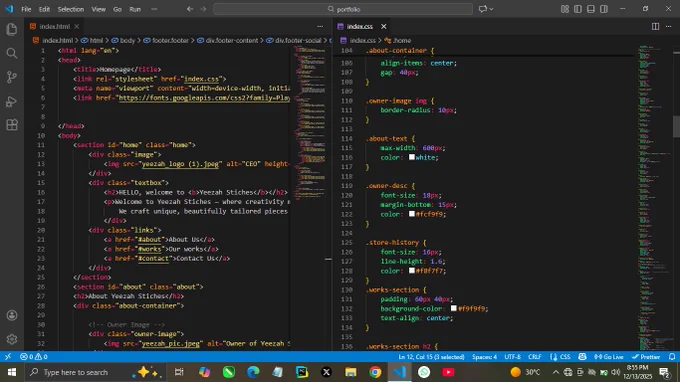Viewport: 680px width, 382px height.
Task: Open File Explorer from taskbar
Action: tap(350, 372)
